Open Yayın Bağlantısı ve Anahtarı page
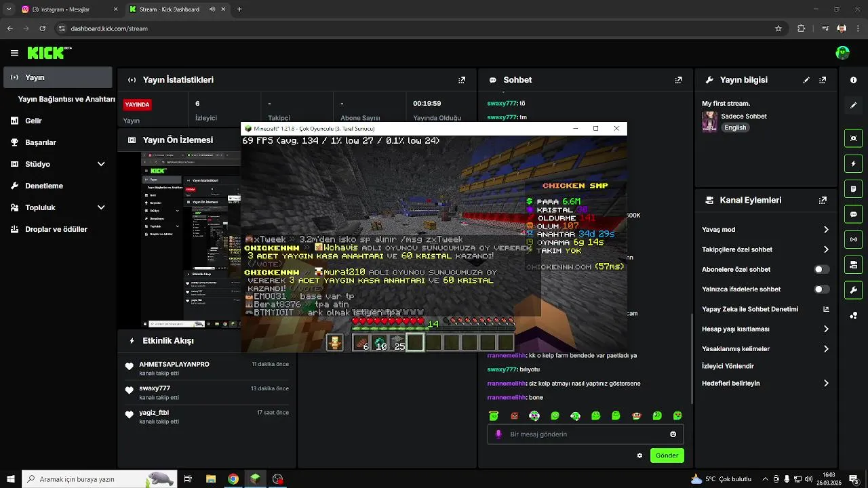Screen dimensions: 868x488 [66, 99]
